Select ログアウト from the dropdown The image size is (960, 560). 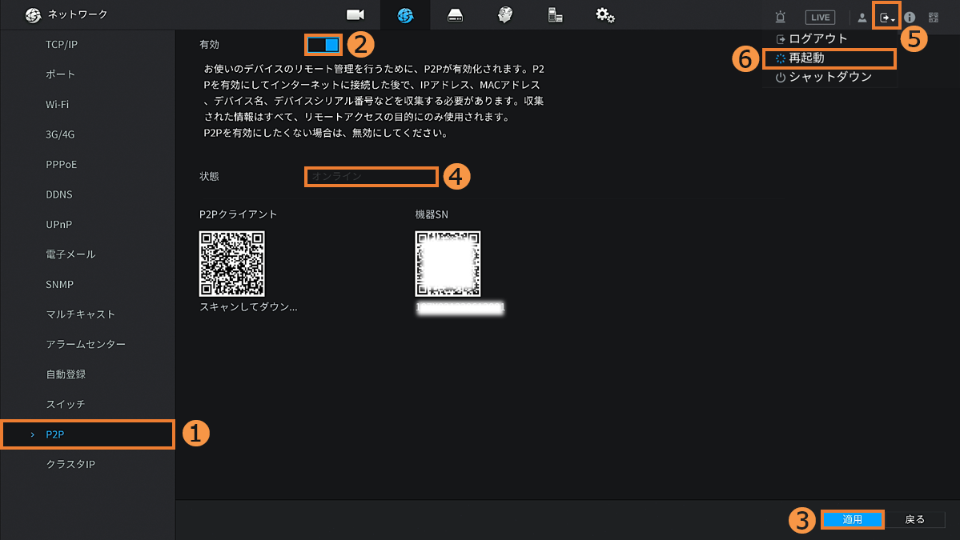tap(817, 38)
